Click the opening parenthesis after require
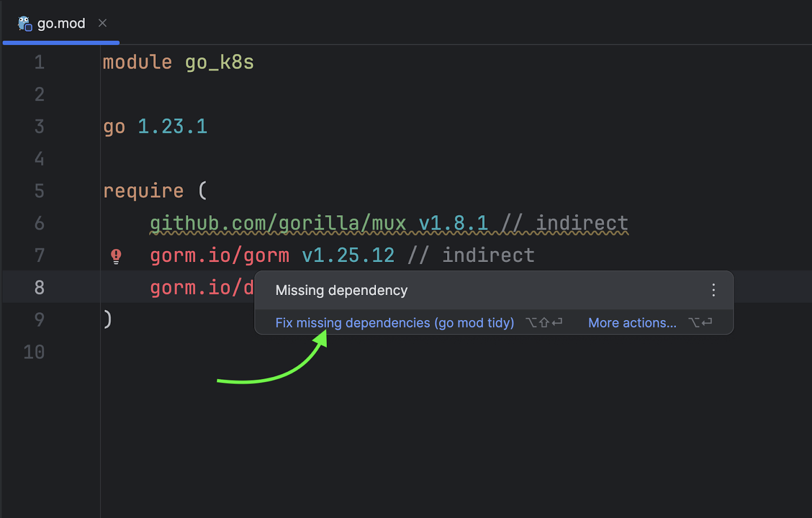 [202, 191]
